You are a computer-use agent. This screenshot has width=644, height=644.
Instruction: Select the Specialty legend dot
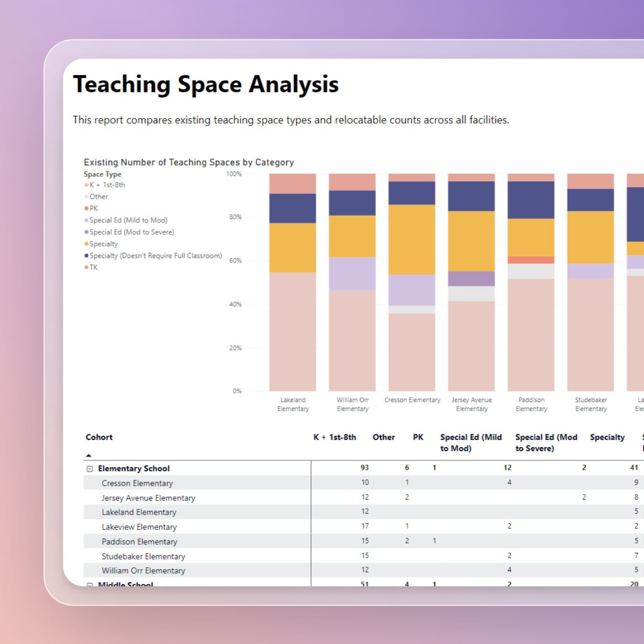pos(86,244)
